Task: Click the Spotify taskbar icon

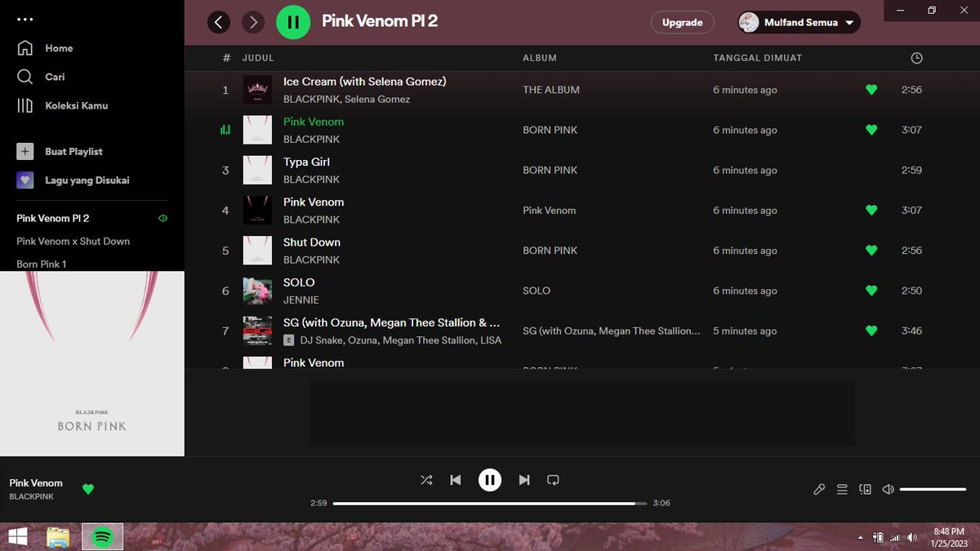Action: (102, 537)
